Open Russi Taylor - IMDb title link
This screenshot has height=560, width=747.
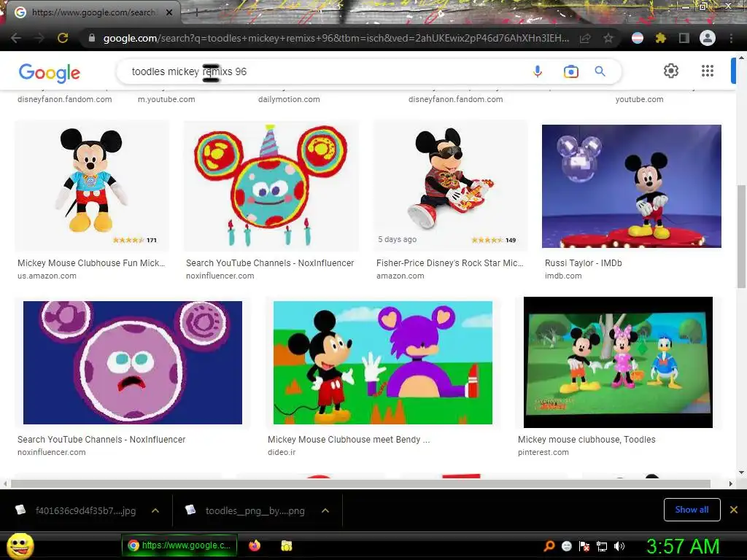tap(583, 262)
